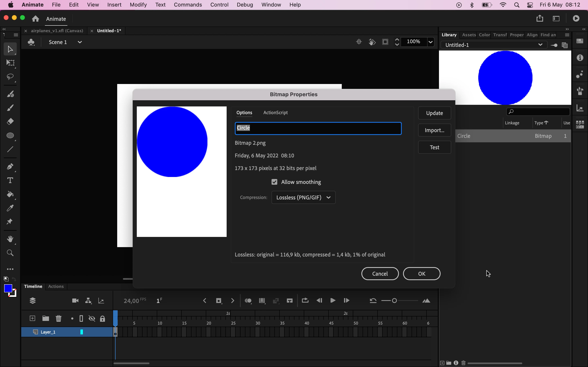The width and height of the screenshot is (588, 367).
Task: Select the Oval tool
Action: tap(10, 135)
